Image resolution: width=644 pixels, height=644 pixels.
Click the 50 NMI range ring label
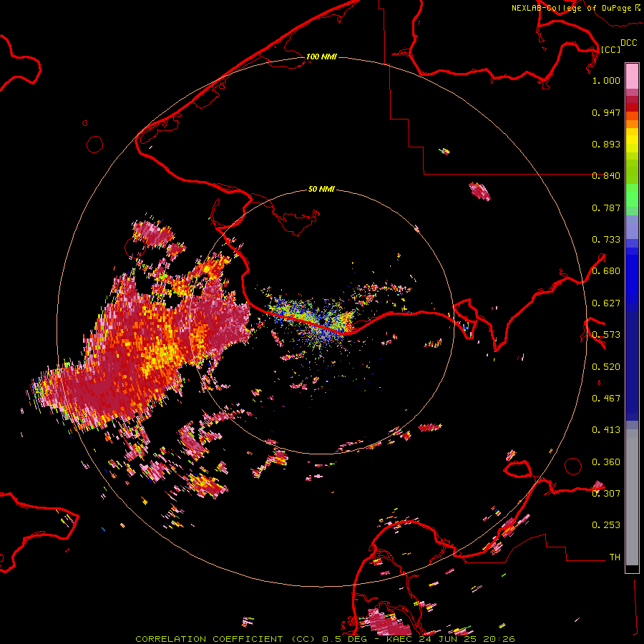point(321,189)
